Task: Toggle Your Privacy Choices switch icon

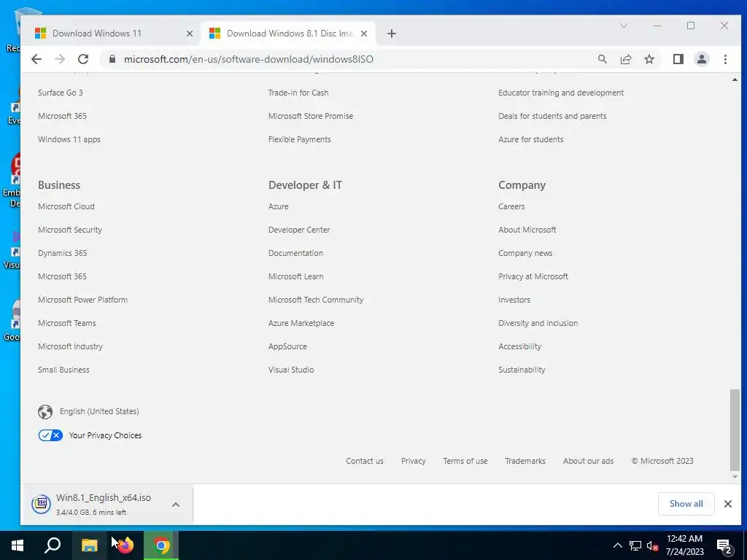Action: pyautogui.click(x=50, y=435)
